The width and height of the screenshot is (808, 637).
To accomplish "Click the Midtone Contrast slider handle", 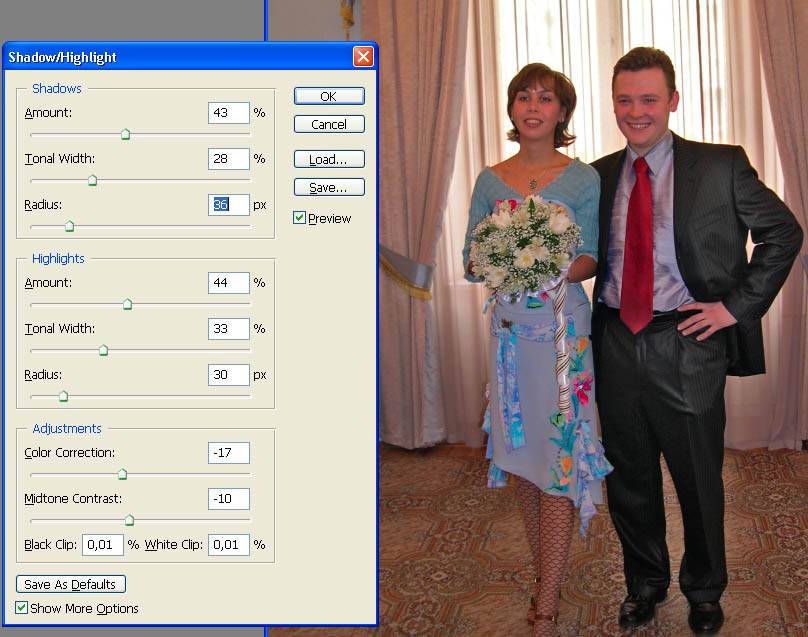I will pos(129,520).
